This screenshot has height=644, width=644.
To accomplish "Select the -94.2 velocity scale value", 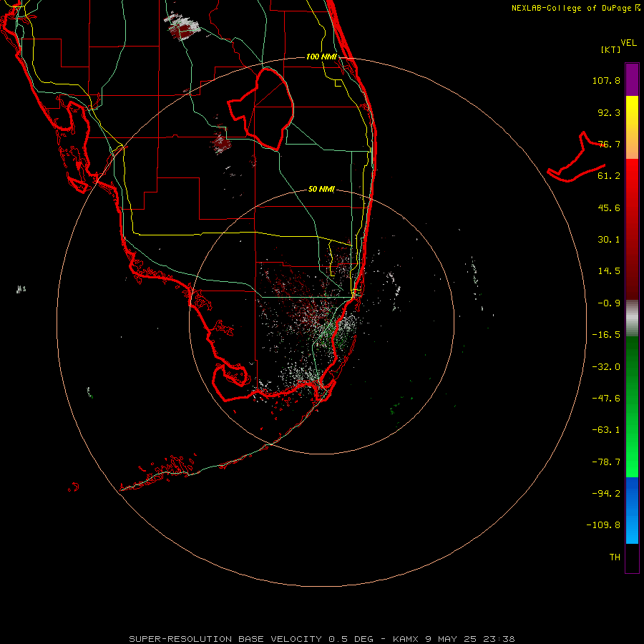I will (x=606, y=494).
